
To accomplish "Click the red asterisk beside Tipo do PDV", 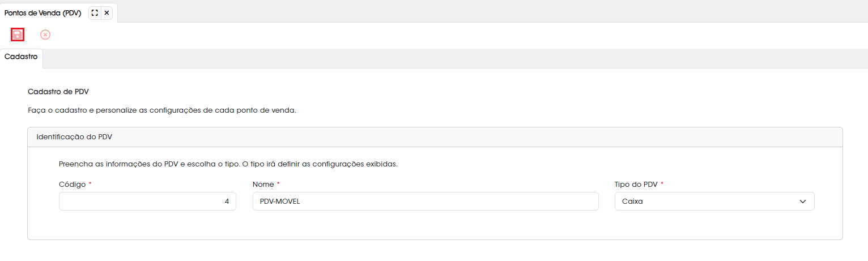I will click(x=662, y=184).
